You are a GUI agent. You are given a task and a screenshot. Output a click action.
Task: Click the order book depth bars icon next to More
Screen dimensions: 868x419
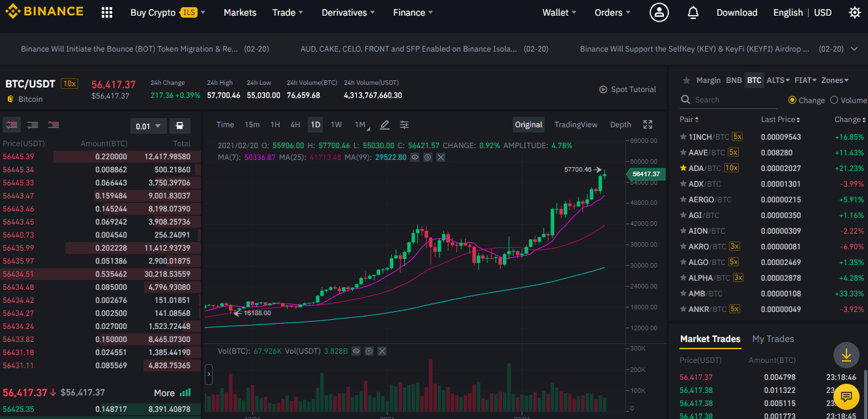click(x=185, y=393)
